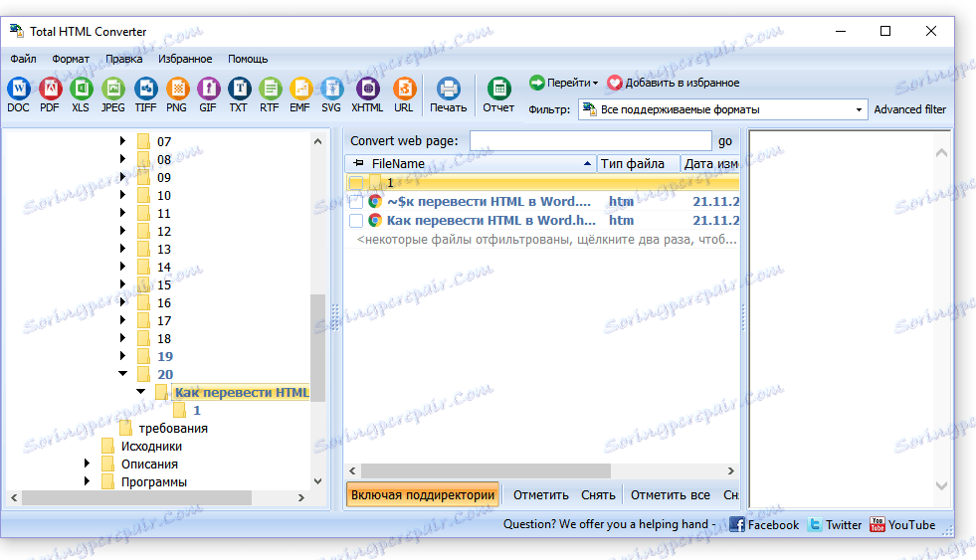Click folder tree vertical scrollbar thumb
Image resolution: width=976 pixels, height=560 pixels.
317,347
